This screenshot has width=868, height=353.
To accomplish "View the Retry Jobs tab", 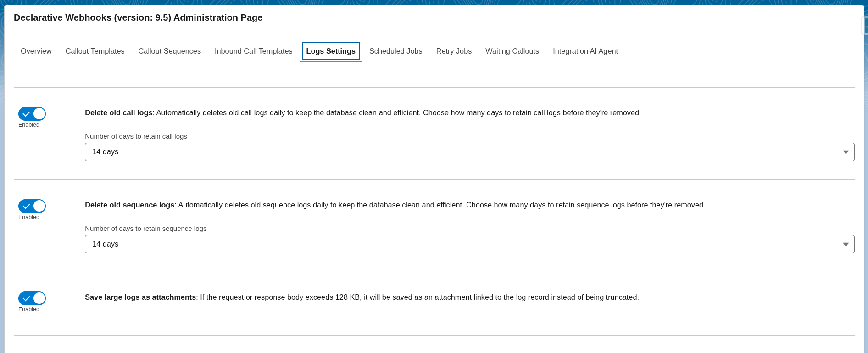I will (454, 51).
